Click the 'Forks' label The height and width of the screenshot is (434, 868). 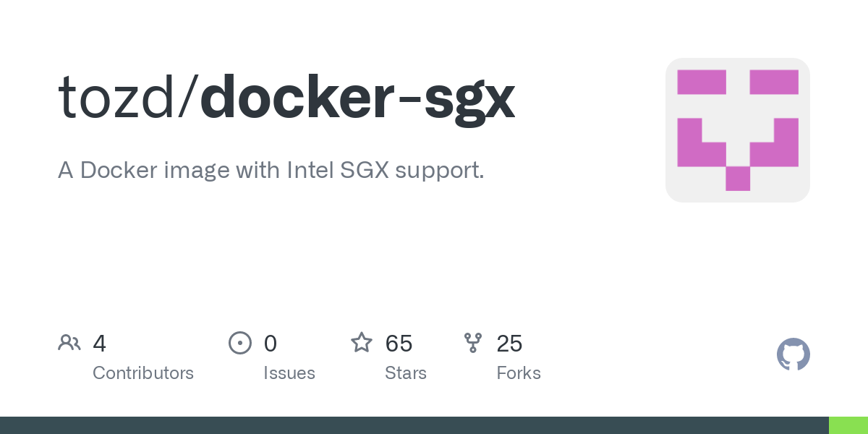[x=519, y=373]
